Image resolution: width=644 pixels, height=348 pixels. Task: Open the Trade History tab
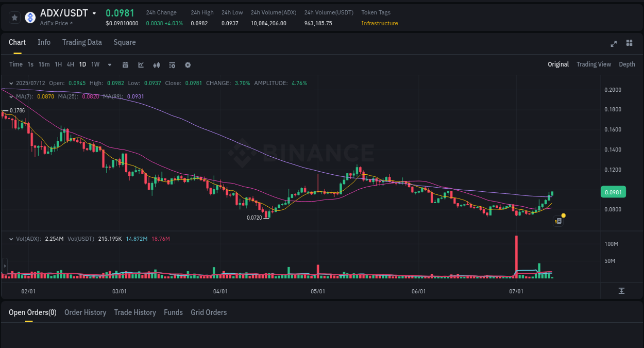pyautogui.click(x=135, y=312)
